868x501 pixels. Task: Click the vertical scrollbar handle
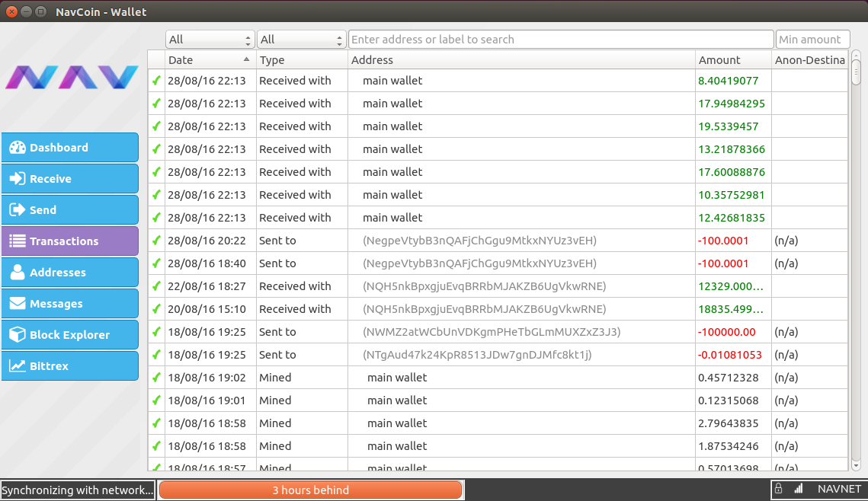click(x=856, y=72)
